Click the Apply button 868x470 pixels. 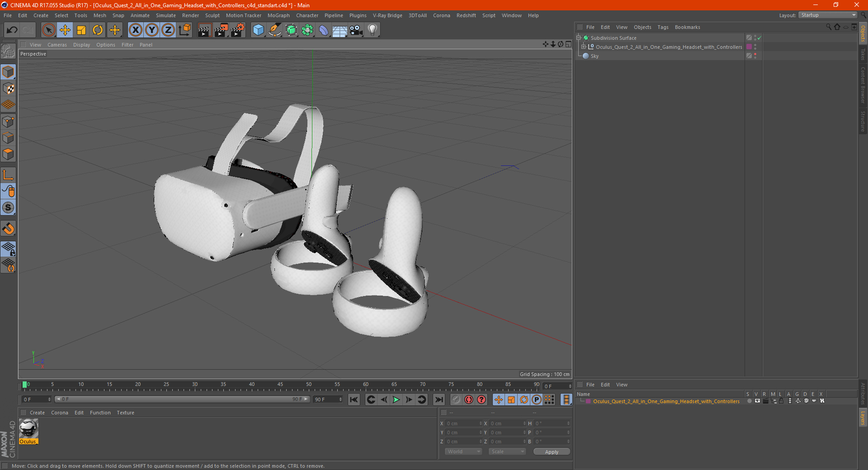click(x=552, y=452)
